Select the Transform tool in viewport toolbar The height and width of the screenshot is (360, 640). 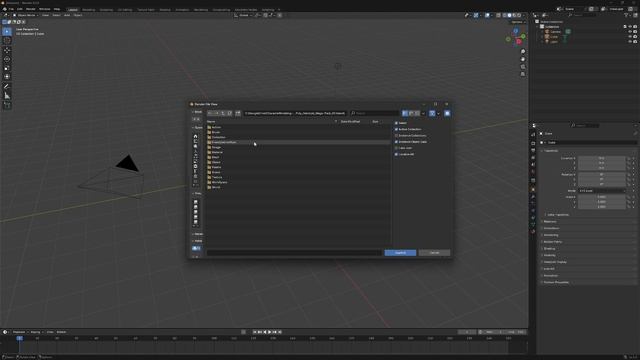pos(7,77)
